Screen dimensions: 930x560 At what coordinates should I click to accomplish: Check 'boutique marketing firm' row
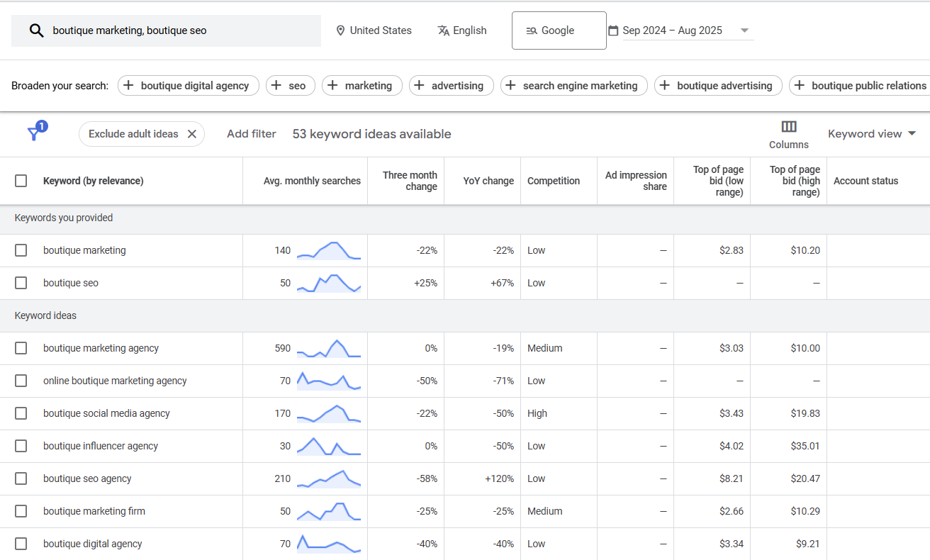(x=21, y=511)
